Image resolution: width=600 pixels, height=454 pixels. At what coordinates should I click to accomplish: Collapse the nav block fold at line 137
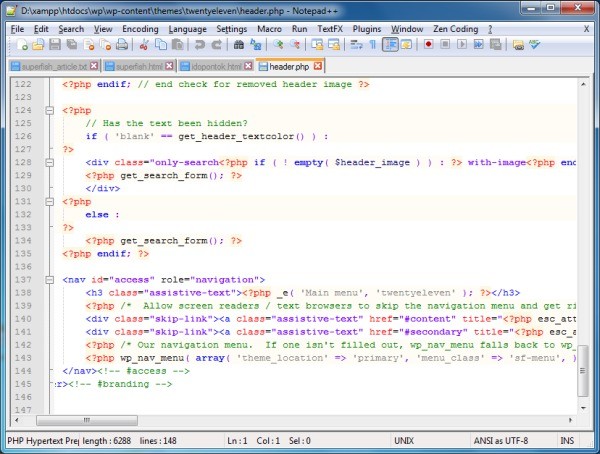pyautogui.click(x=49, y=280)
